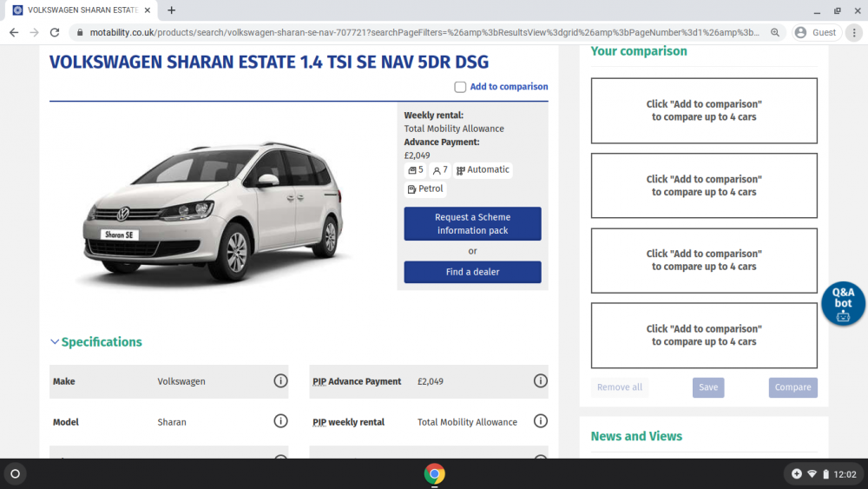Click the News and Views heading
The width and height of the screenshot is (868, 489).
(x=636, y=436)
